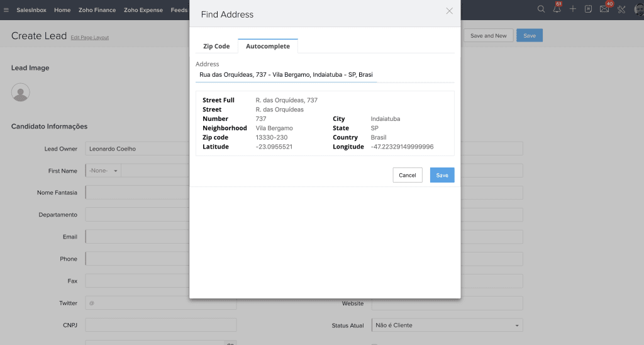This screenshot has width=644, height=345.
Task: Open the hamburger menu icon
Action: coord(6,10)
